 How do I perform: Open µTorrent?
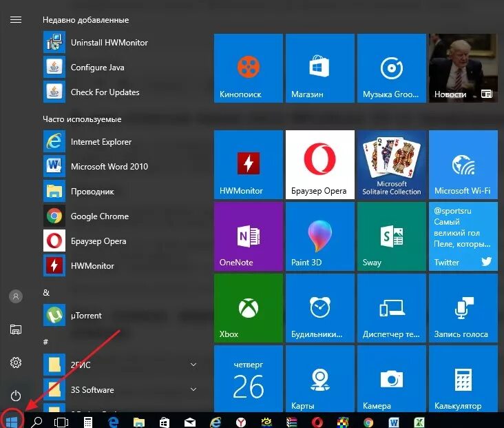pos(73,316)
